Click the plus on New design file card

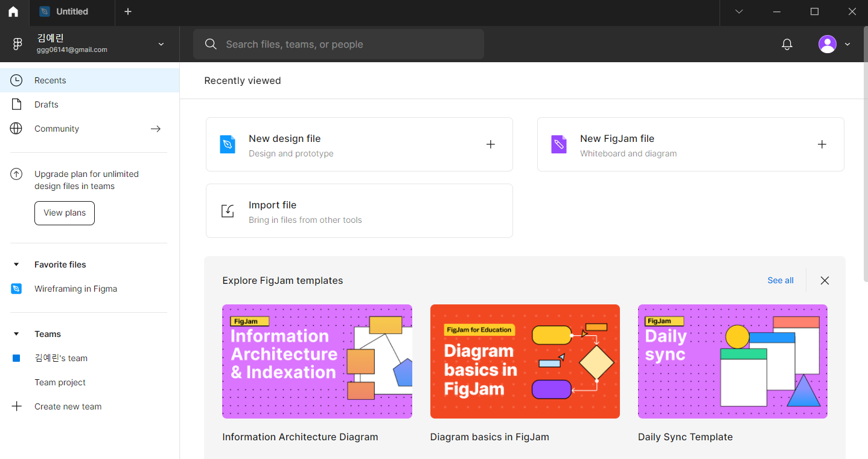(x=491, y=144)
